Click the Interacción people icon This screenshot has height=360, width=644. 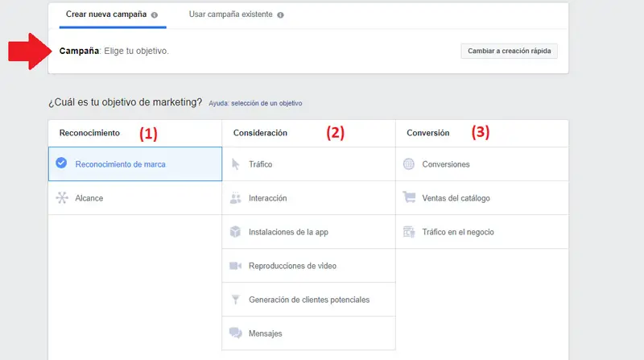(236, 198)
